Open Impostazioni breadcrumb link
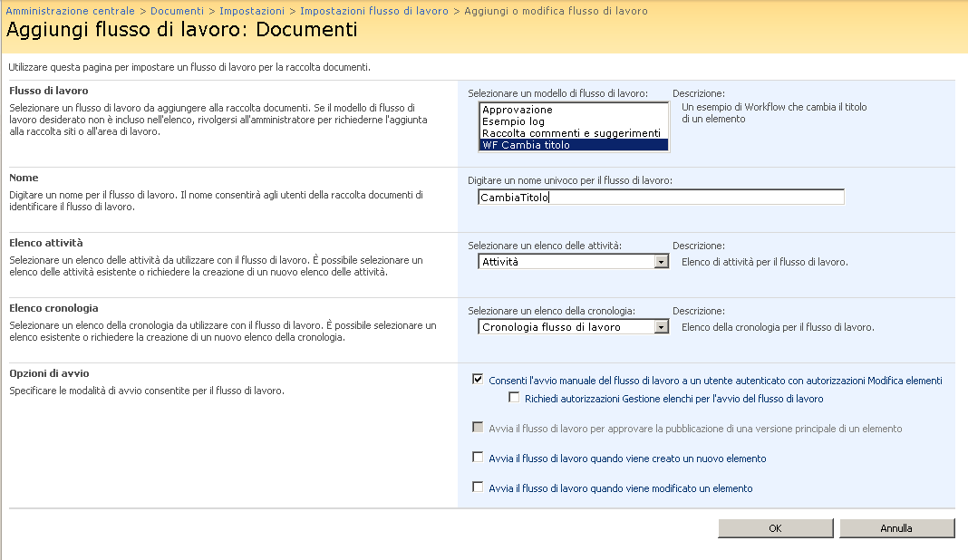968x560 pixels. 252,11
